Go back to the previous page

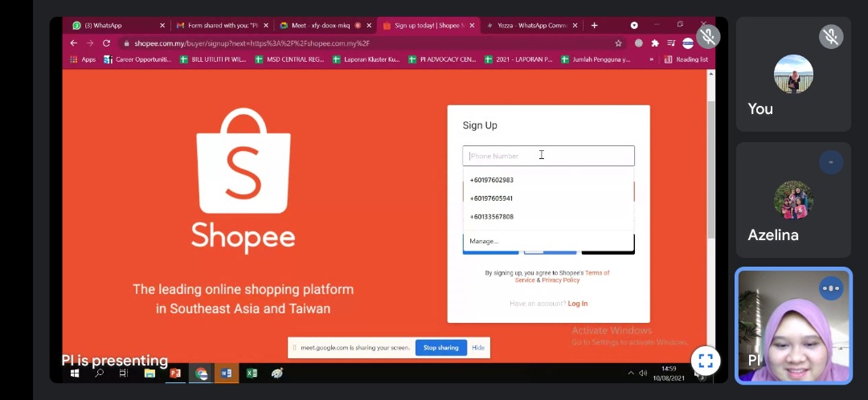coord(74,43)
